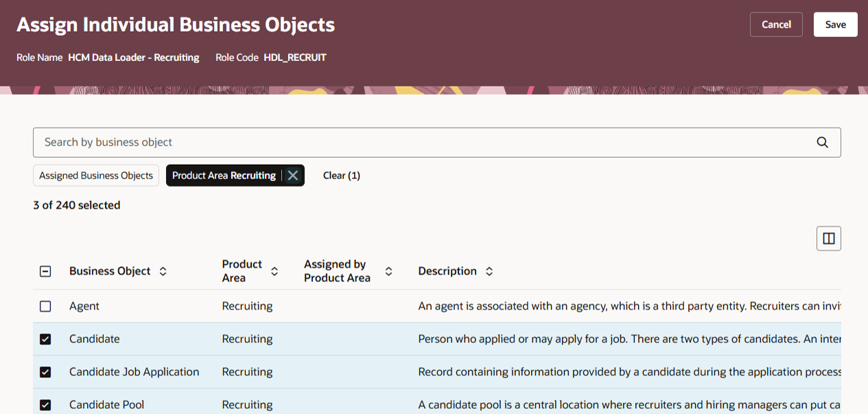Select the Product Area Recruiting filter chip
The width and height of the screenshot is (868, 414).
(224, 176)
